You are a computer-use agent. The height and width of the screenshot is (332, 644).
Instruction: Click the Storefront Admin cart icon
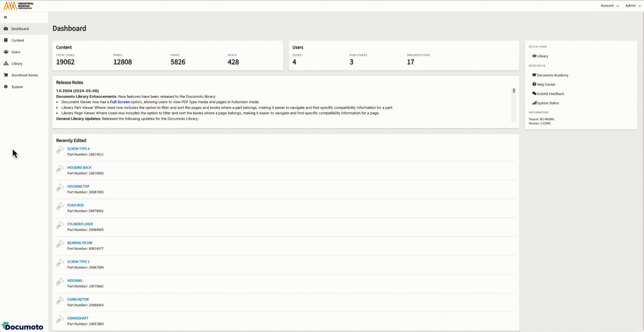(6, 75)
